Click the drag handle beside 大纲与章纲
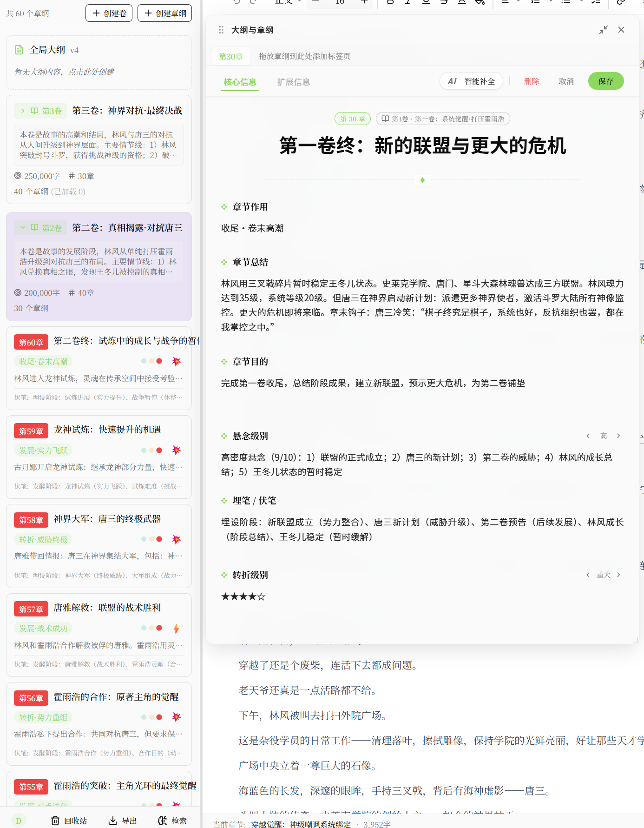The height and width of the screenshot is (828, 644). (x=221, y=30)
